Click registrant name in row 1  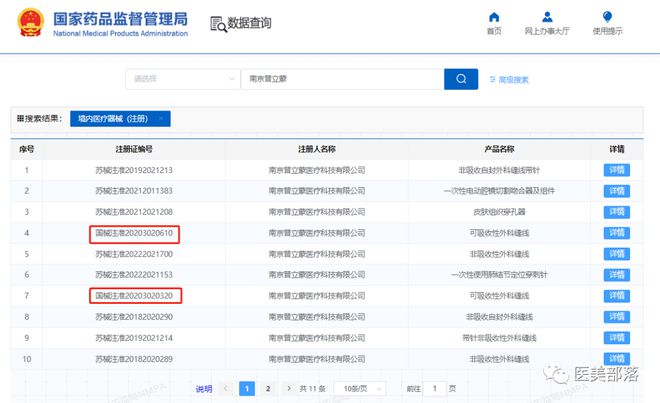[x=317, y=170]
